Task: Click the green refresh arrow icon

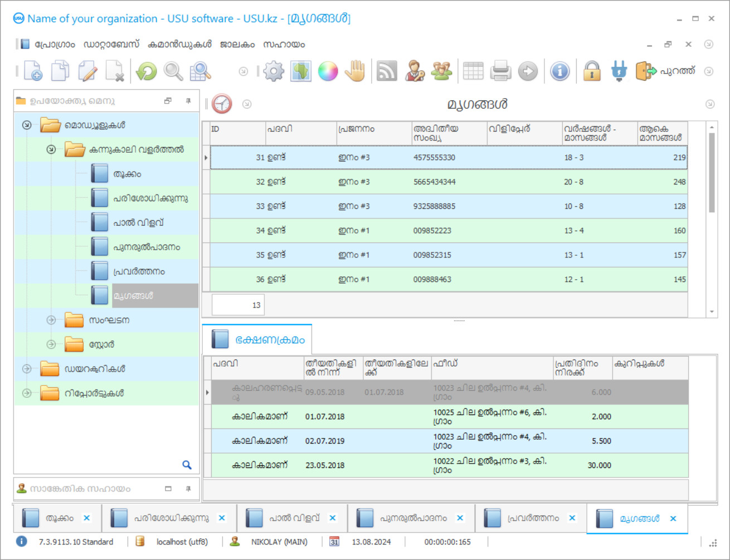Action: tap(147, 71)
